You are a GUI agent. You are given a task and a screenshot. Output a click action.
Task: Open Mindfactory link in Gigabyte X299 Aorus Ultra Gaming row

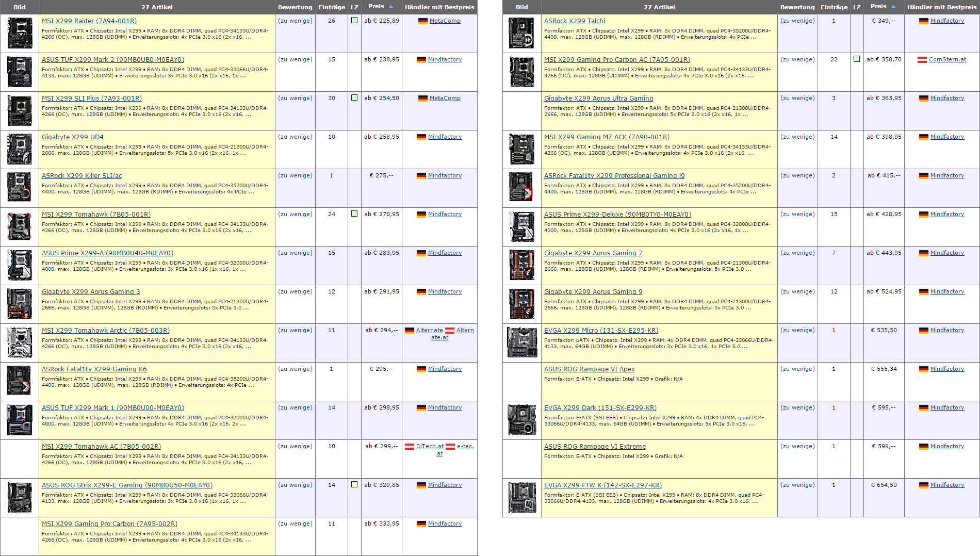(x=947, y=99)
